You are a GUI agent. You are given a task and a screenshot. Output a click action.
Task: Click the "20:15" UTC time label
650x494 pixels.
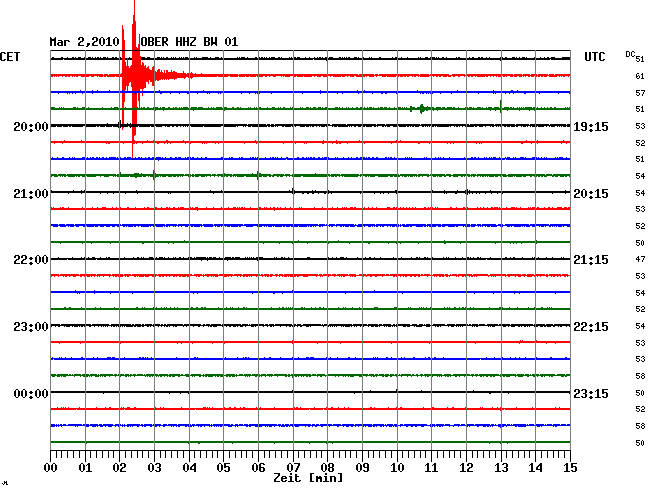pos(591,194)
